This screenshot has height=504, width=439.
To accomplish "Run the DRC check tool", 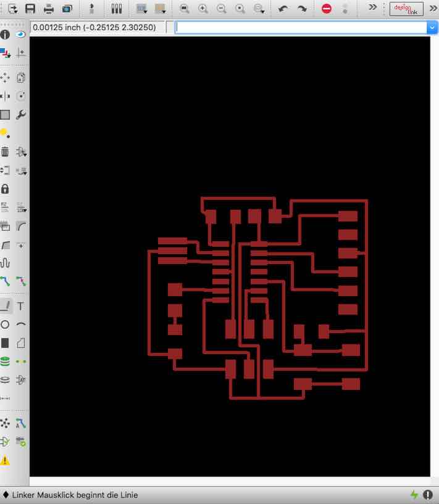I will [x=21, y=442].
